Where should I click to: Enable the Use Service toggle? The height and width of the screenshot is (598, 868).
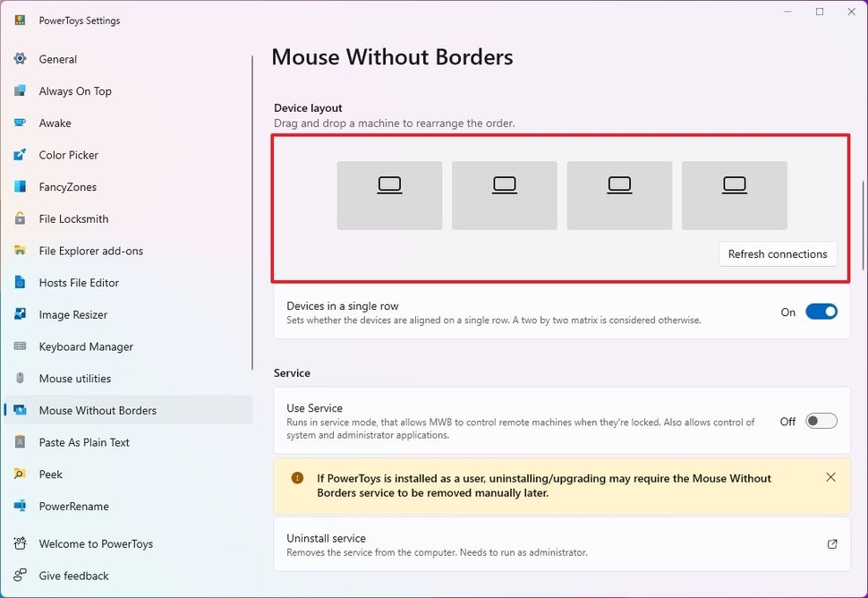click(821, 421)
